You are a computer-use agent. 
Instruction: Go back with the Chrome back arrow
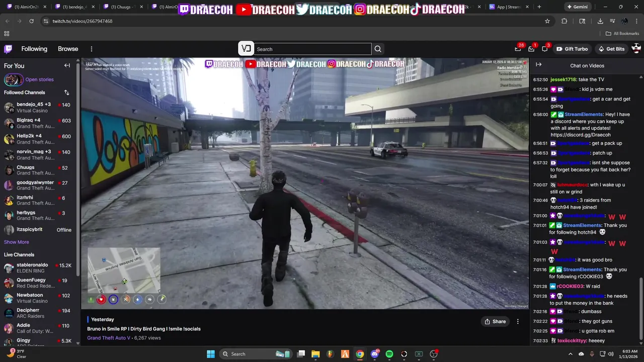(7, 21)
